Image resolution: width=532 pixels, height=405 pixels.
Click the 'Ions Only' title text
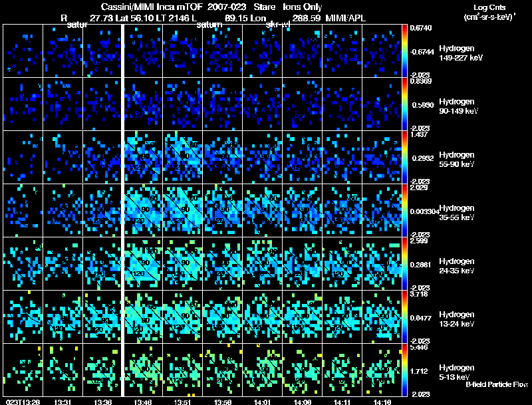(x=303, y=7)
